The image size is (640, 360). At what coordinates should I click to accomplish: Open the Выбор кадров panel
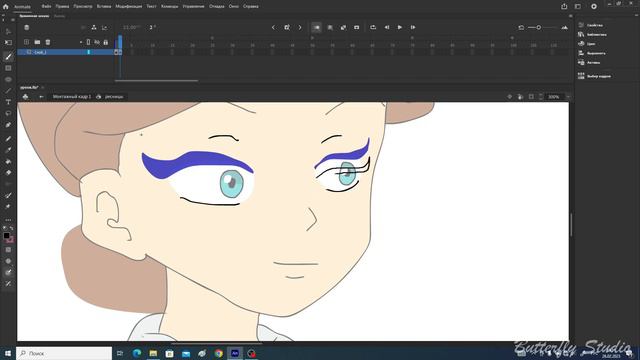[x=594, y=76]
